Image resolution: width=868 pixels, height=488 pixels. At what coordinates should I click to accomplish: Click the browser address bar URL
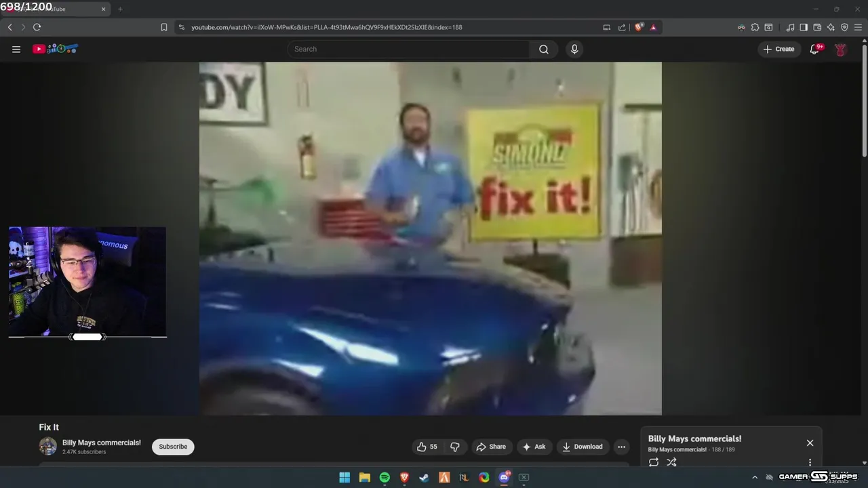click(326, 27)
